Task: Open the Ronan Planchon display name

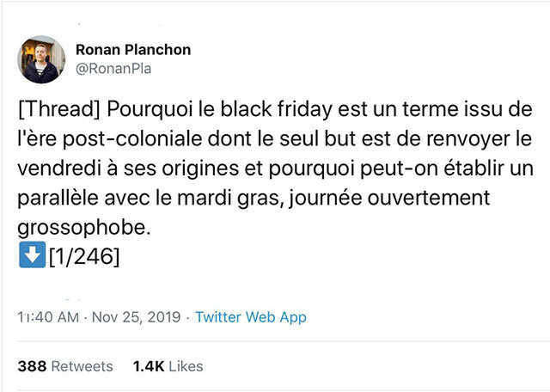Action: [x=133, y=50]
